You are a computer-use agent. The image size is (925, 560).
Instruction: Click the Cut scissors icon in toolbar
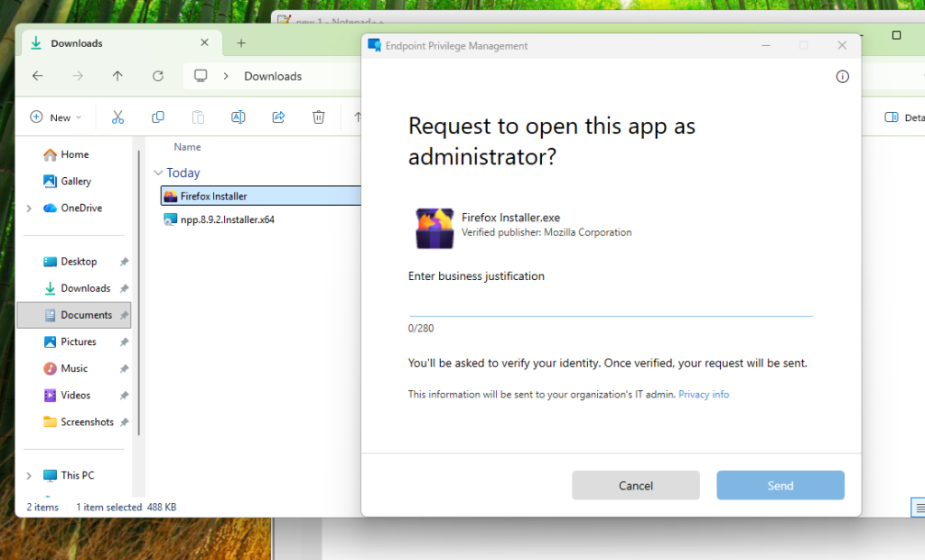(x=118, y=117)
